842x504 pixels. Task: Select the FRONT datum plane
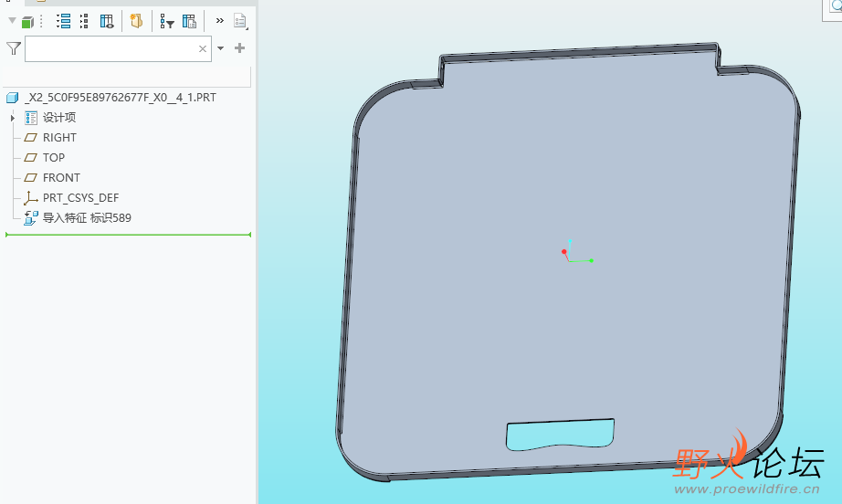pos(61,178)
